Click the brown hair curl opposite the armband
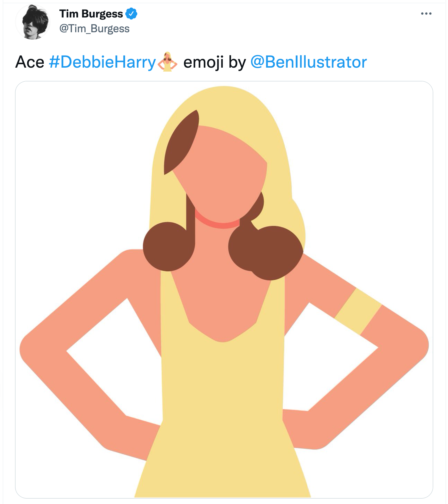 tap(169, 246)
